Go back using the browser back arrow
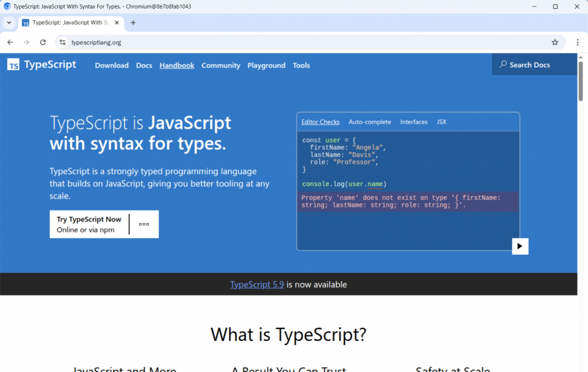This screenshot has height=372, width=588. click(x=10, y=43)
